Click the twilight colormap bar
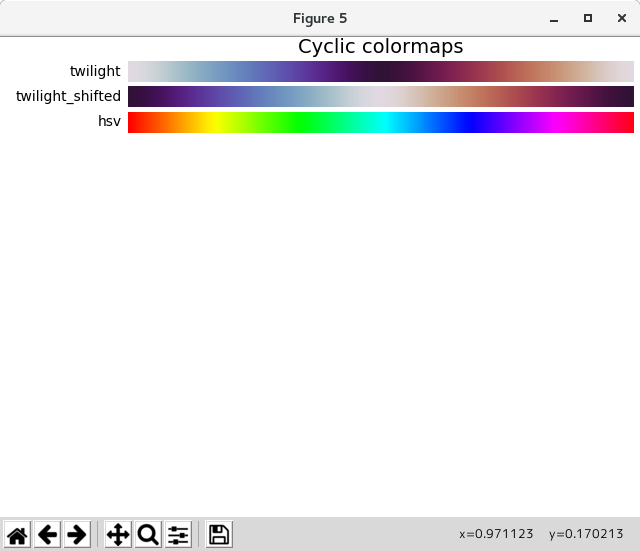Viewport: 640px width, 551px height. tap(381, 71)
